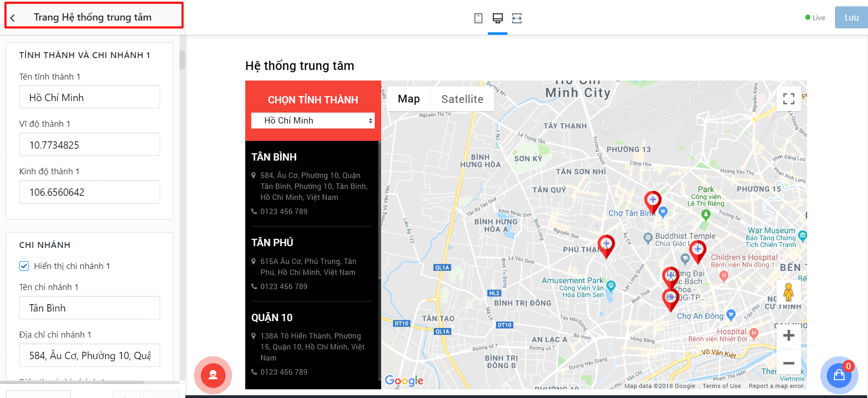This screenshot has height=398, width=868.
Task: Click the Quận 10 address pin icon
Action: (x=253, y=336)
